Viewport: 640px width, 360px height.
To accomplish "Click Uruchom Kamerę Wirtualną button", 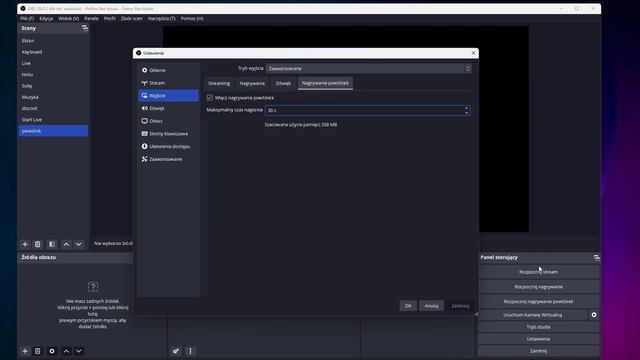I will tap(533, 315).
